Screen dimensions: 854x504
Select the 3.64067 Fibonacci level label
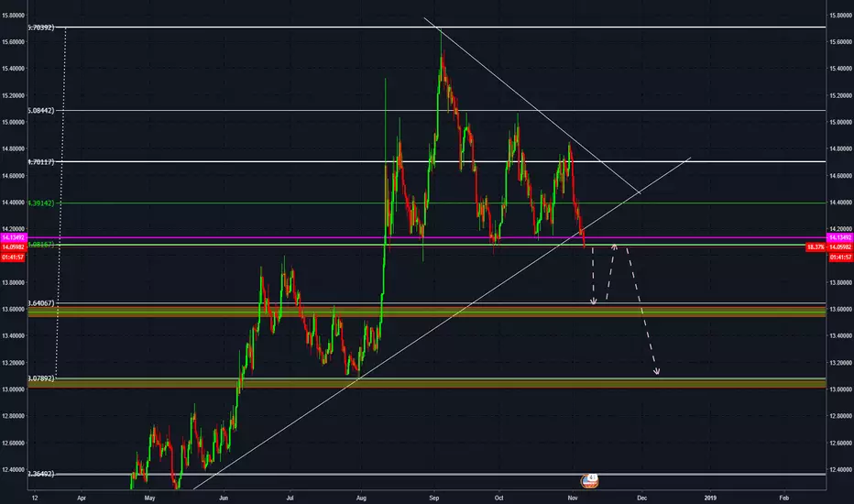tap(41, 303)
